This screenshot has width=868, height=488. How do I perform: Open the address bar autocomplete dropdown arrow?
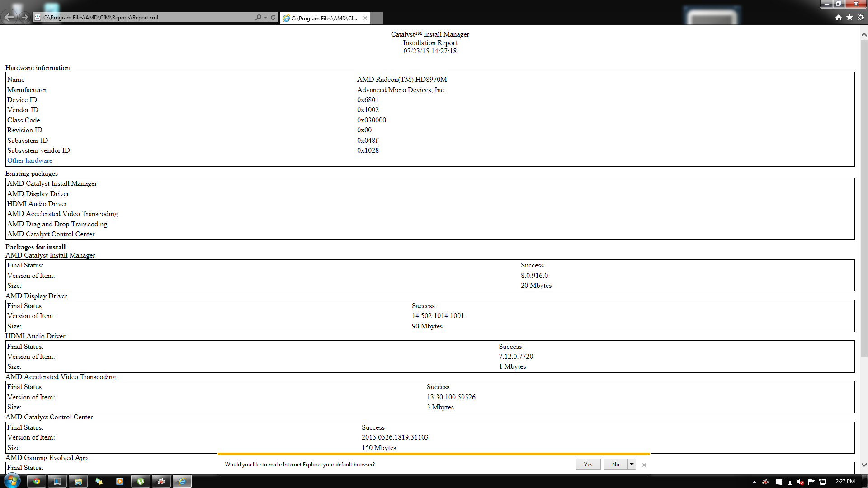[265, 17]
